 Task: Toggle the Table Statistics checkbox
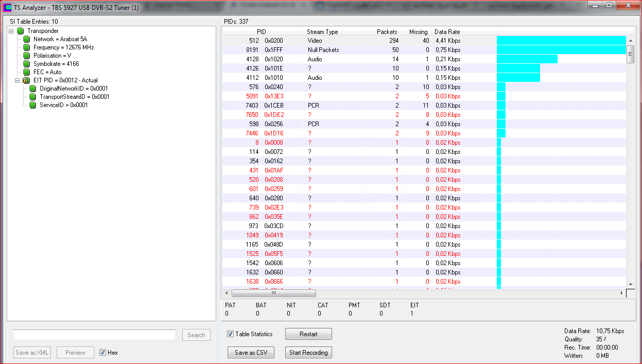[230, 334]
